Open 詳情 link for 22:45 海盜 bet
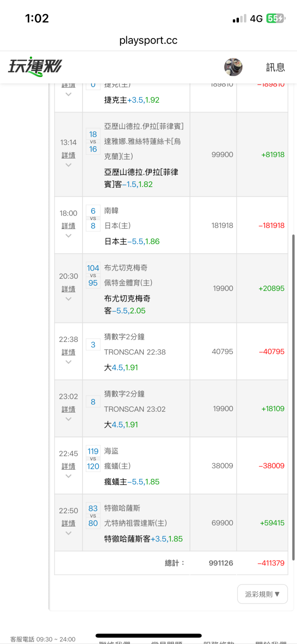The width and height of the screenshot is (297, 644). coord(68,466)
